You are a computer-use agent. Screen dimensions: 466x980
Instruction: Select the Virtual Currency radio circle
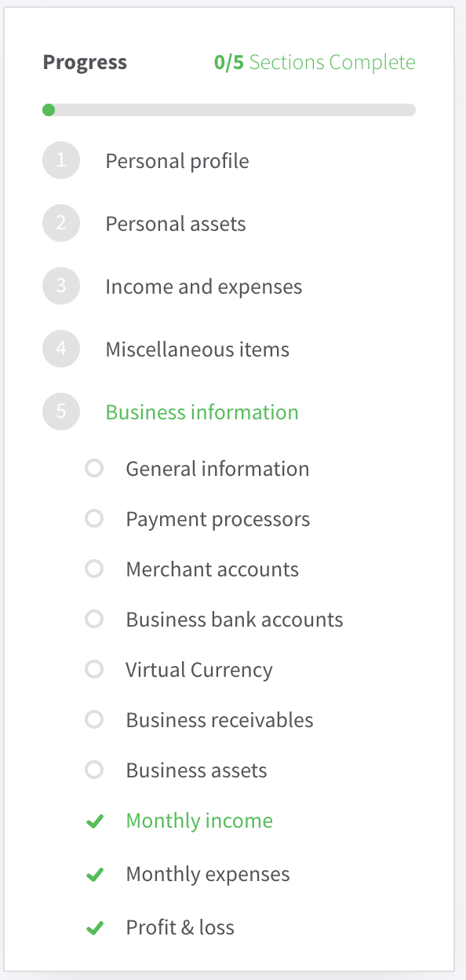[x=94, y=670]
